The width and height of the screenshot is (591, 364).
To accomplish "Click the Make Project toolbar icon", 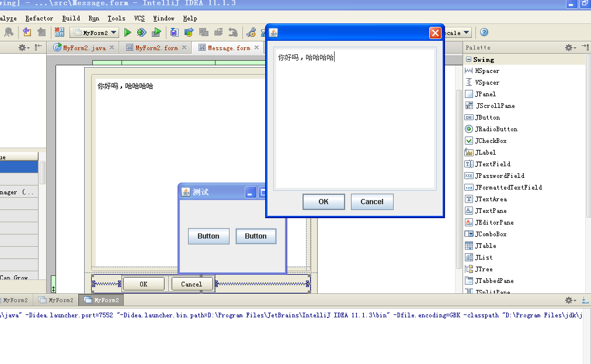I will point(59,32).
